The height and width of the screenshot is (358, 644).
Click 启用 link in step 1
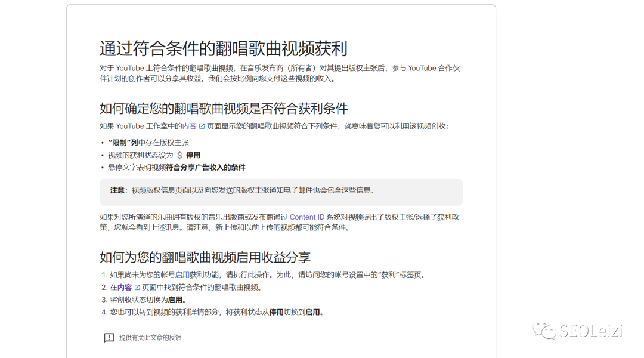click(x=182, y=275)
